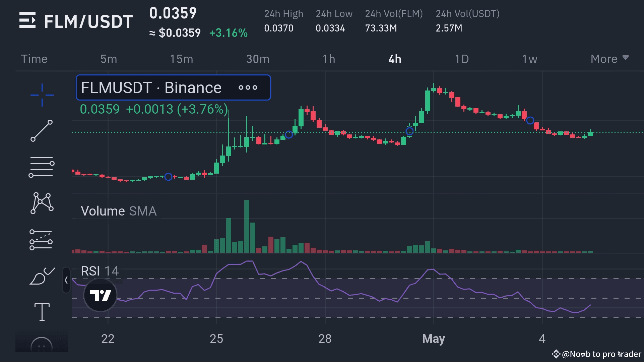Select the 1h interval tab
Screen dimensions: 644x362
(329, 59)
